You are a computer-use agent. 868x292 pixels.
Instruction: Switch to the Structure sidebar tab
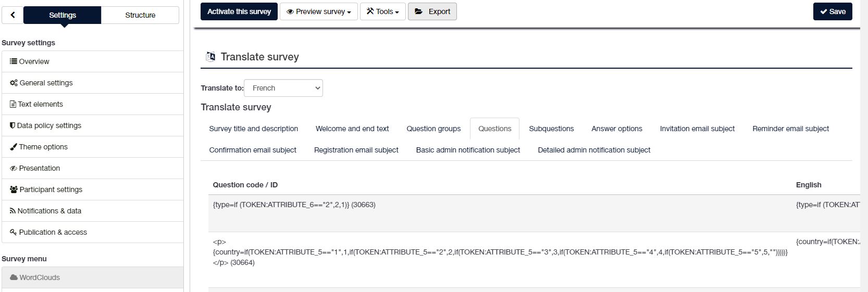[140, 15]
